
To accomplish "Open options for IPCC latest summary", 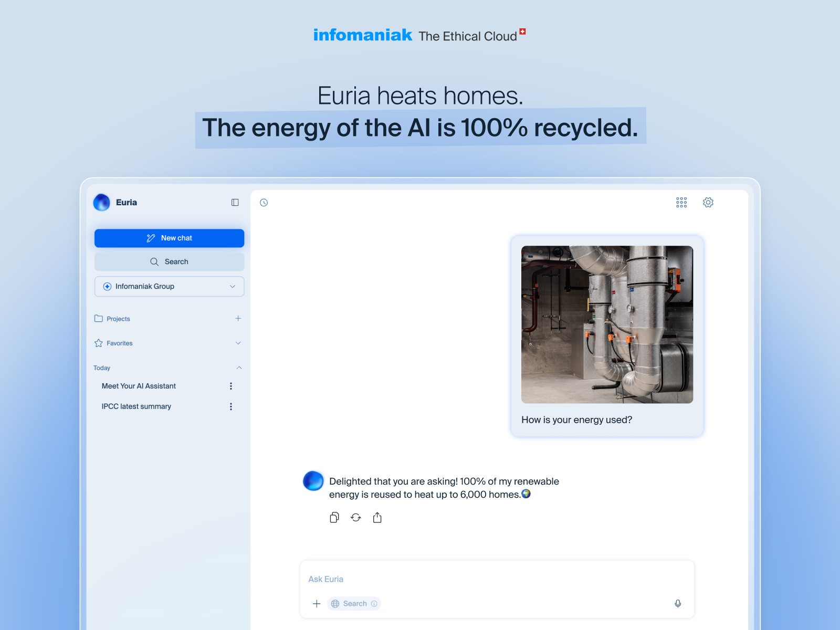I will click(x=231, y=406).
